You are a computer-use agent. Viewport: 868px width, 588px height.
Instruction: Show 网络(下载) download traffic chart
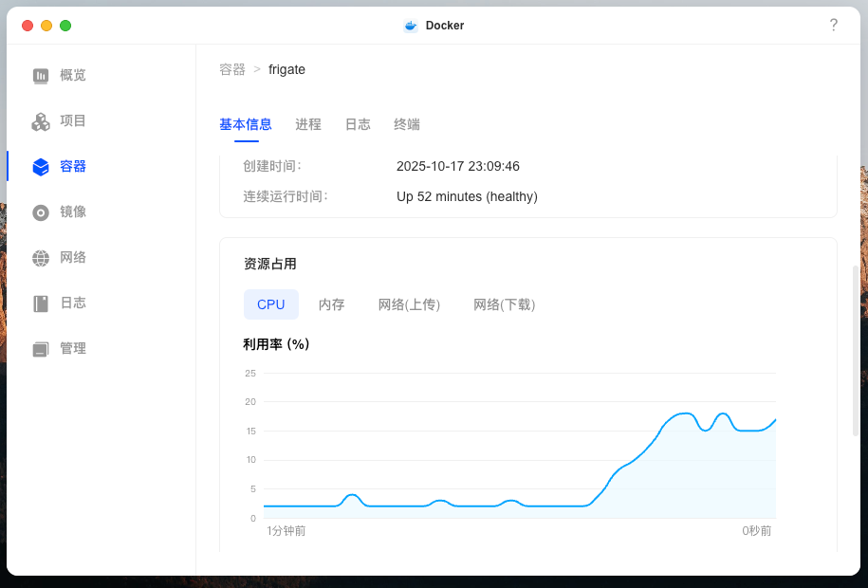(x=504, y=303)
